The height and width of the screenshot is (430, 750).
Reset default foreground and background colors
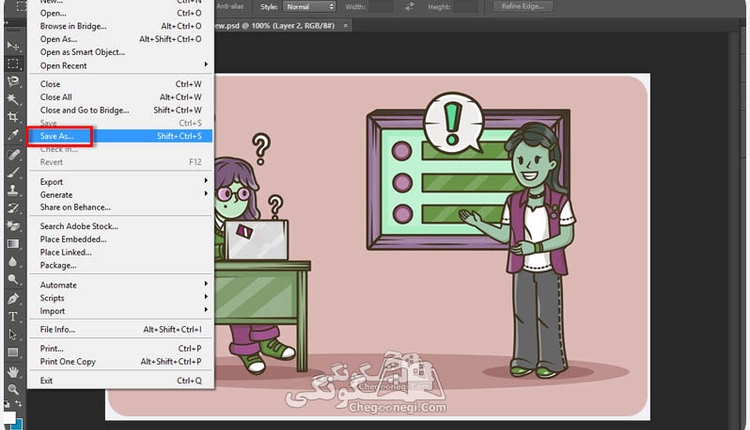[7, 404]
